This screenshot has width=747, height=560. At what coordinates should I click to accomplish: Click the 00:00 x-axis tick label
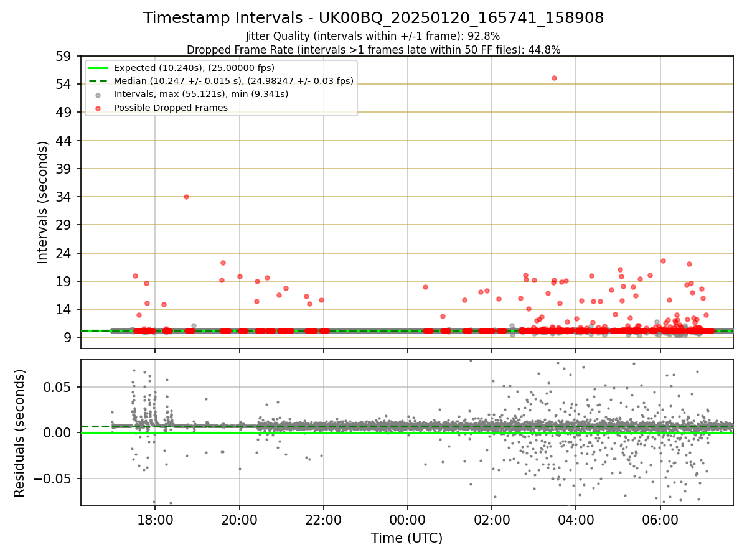pyautogui.click(x=408, y=520)
